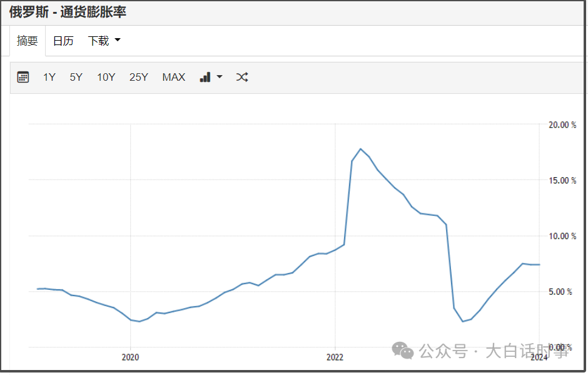Click the 俄罗斯 - 通货膨胀率 title
This screenshot has width=588, height=375.
click(x=68, y=12)
